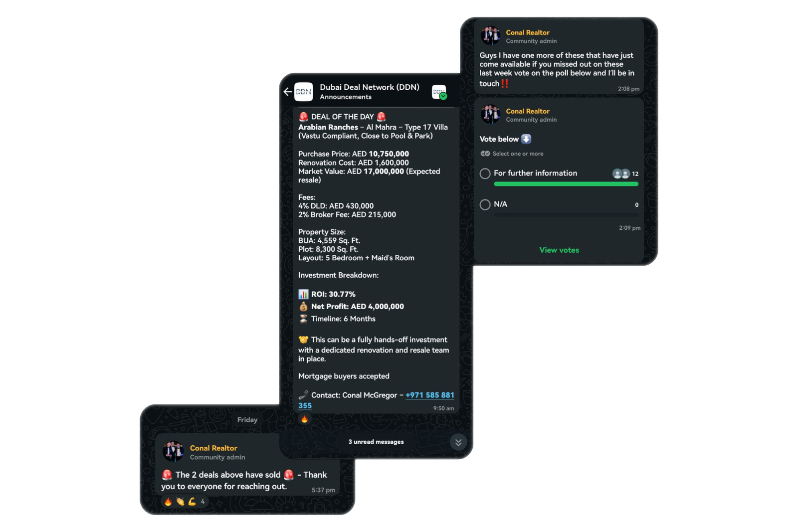Image resolution: width=798 pixels, height=532 pixels.
Task: Tap the fire reaction under deal message
Action: pos(304,419)
